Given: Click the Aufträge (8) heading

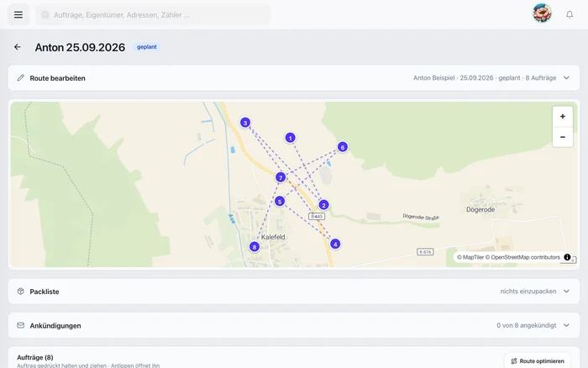Looking at the screenshot, I should (35, 357).
